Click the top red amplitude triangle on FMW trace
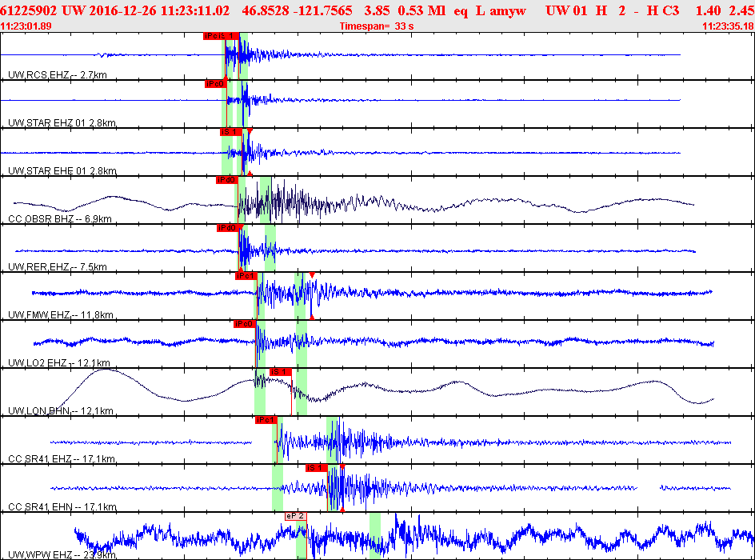 tap(312, 275)
